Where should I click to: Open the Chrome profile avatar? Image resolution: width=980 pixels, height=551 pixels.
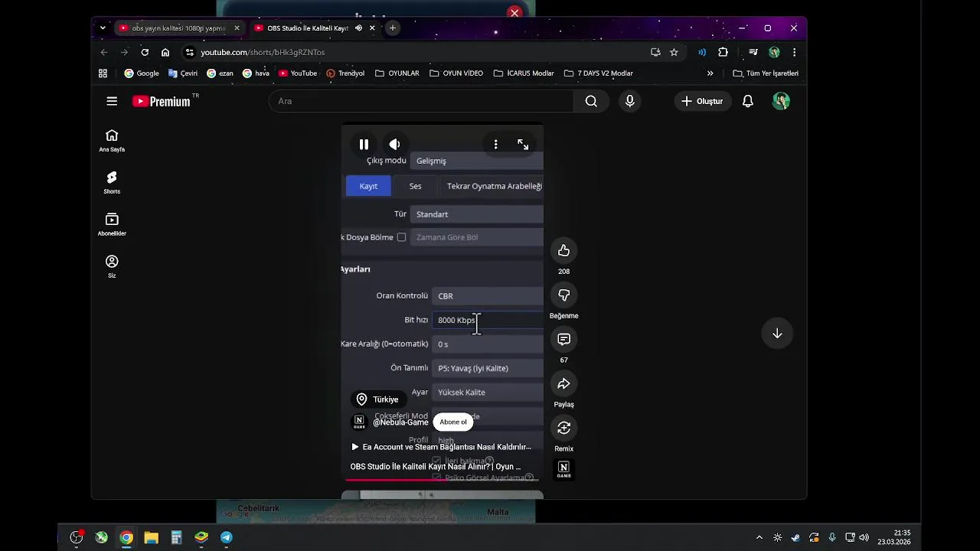[x=774, y=52]
